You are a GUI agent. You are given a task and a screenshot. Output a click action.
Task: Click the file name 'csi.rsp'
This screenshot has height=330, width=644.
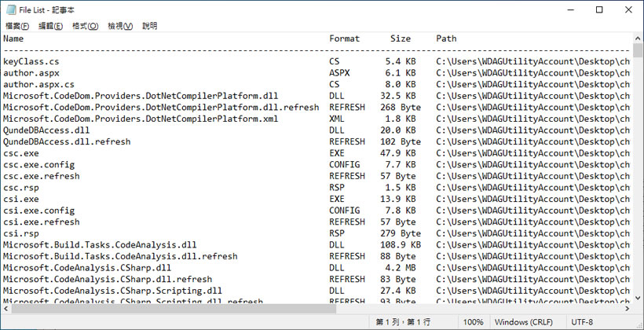coord(21,233)
